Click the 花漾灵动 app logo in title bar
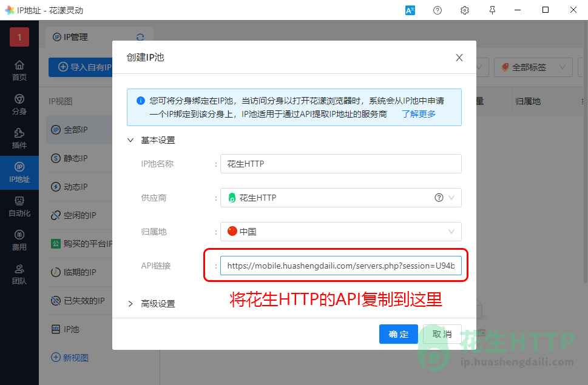Screen dimensions: 588x385 10,10
